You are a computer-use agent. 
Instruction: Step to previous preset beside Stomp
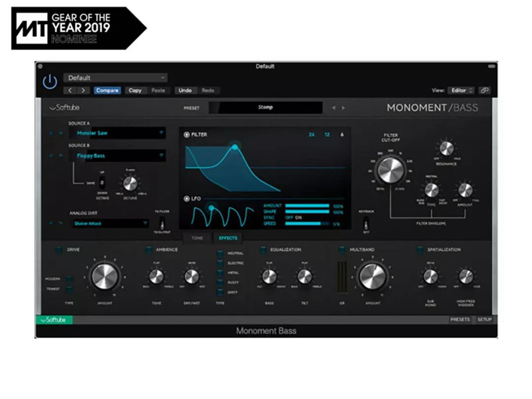pos(334,108)
